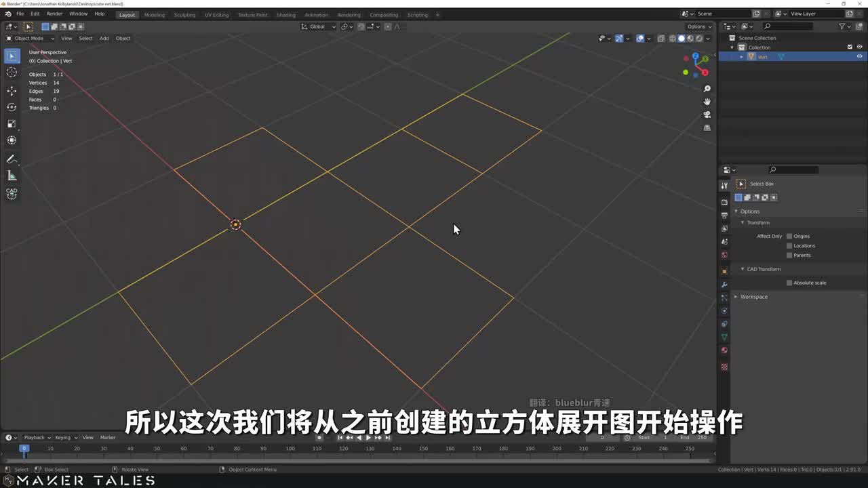Expand the Workspace panel
This screenshot has width=868, height=488.
tap(736, 297)
